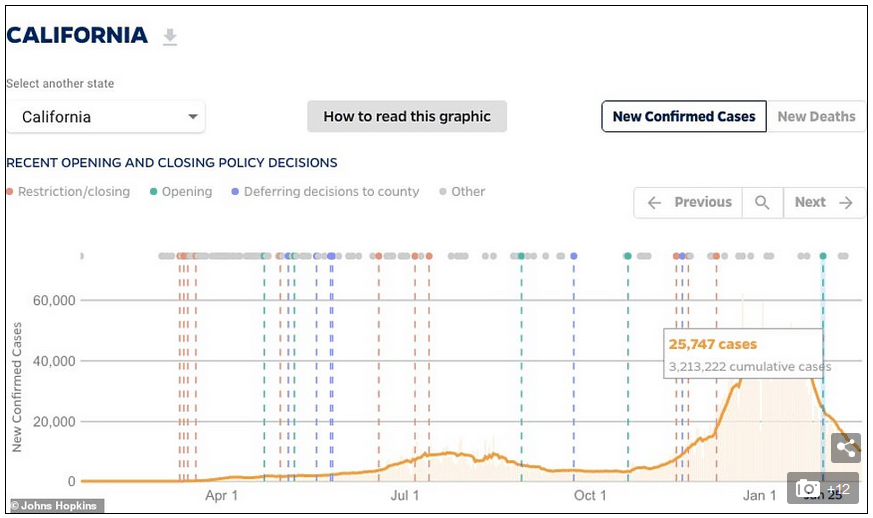Open How to read this graphic
Viewport: 873px width, 518px height.
(407, 116)
